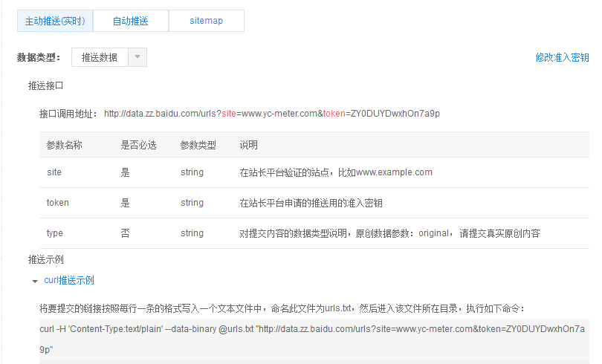
Task: Click the 否 cell in type row
Action: pyautogui.click(x=125, y=233)
